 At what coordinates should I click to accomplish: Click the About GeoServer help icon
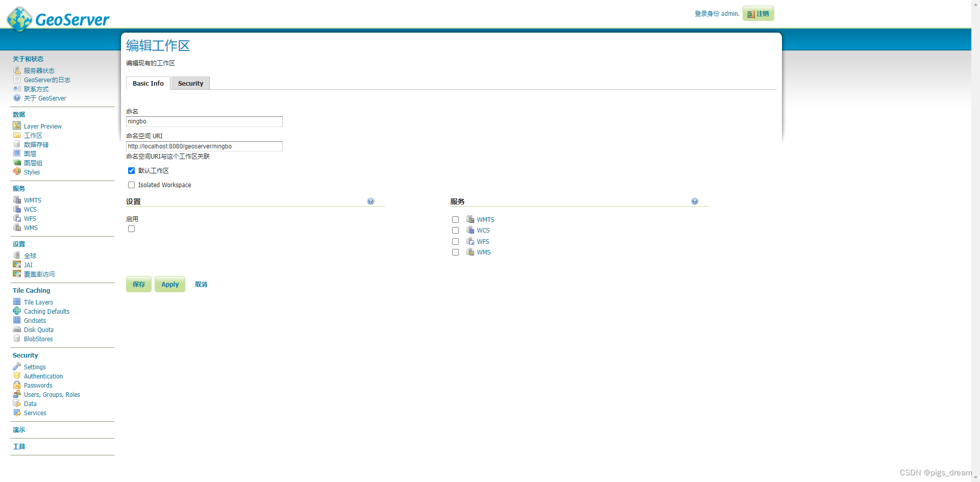coord(17,98)
